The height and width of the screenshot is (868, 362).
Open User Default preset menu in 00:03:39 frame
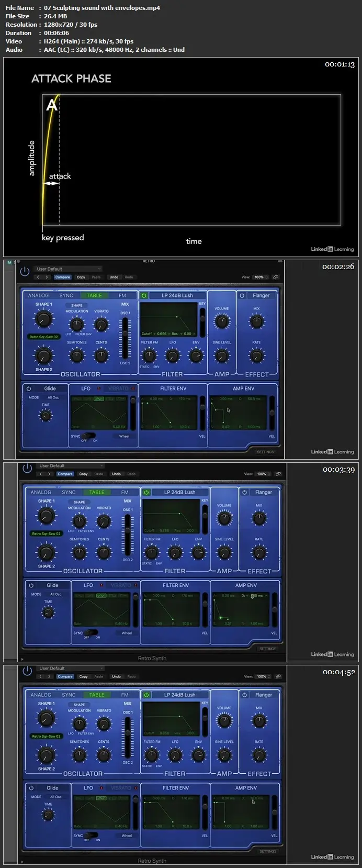coord(71,465)
